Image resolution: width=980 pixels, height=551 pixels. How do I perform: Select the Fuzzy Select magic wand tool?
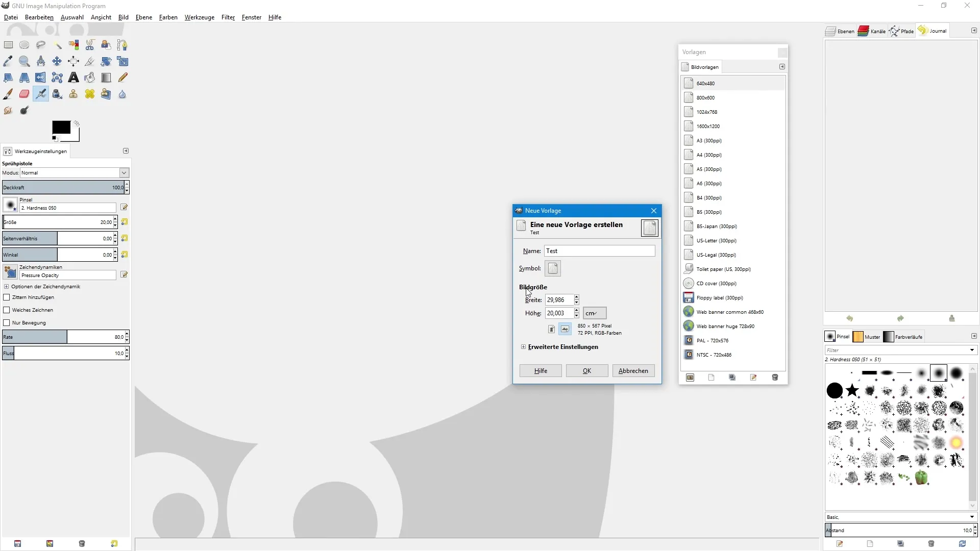[x=57, y=45]
